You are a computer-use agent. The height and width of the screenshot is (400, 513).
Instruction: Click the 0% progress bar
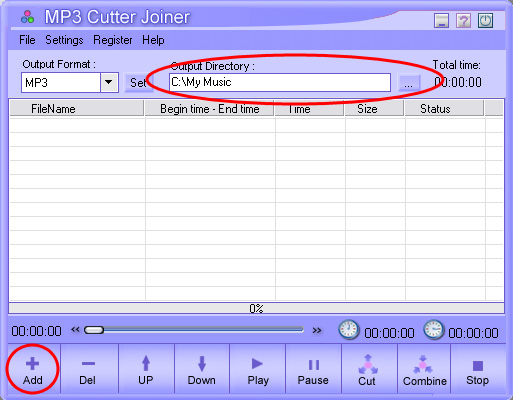coord(256,308)
